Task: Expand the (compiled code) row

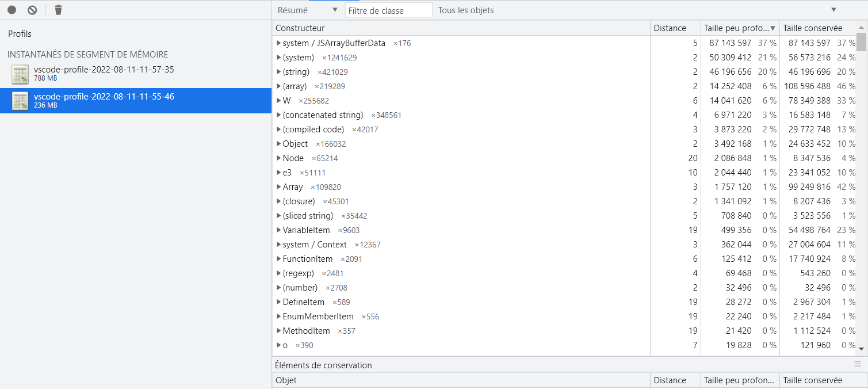Action: pyautogui.click(x=278, y=129)
